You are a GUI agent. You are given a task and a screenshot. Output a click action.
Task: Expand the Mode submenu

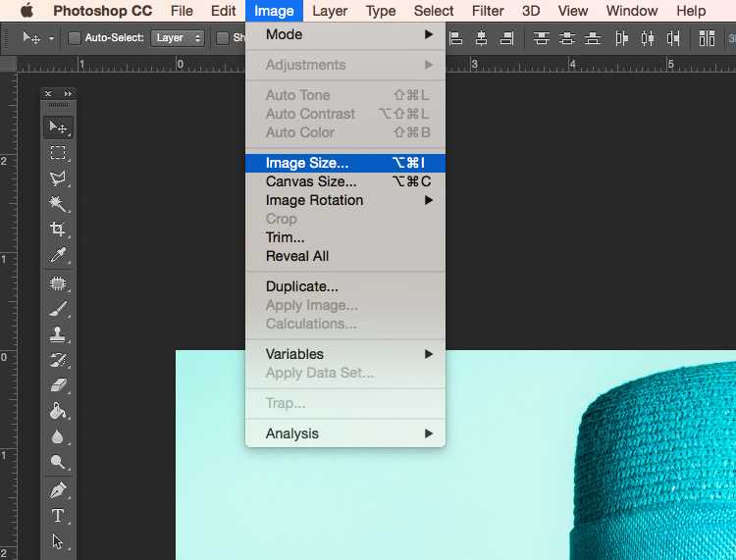(x=345, y=34)
